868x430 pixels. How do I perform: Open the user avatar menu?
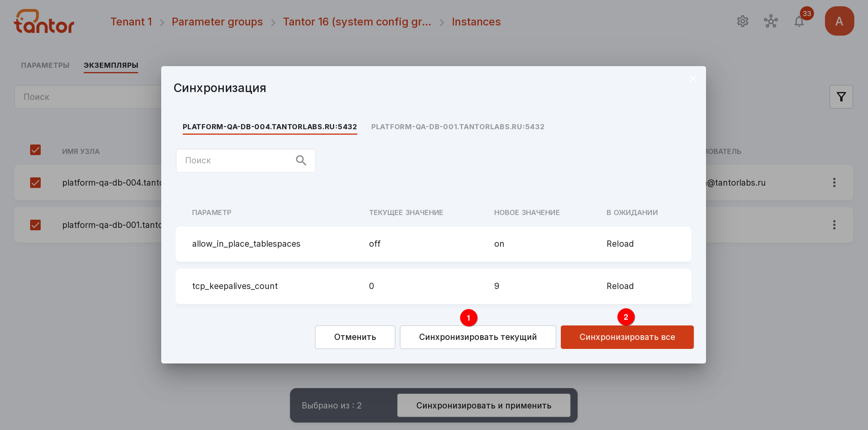click(839, 21)
